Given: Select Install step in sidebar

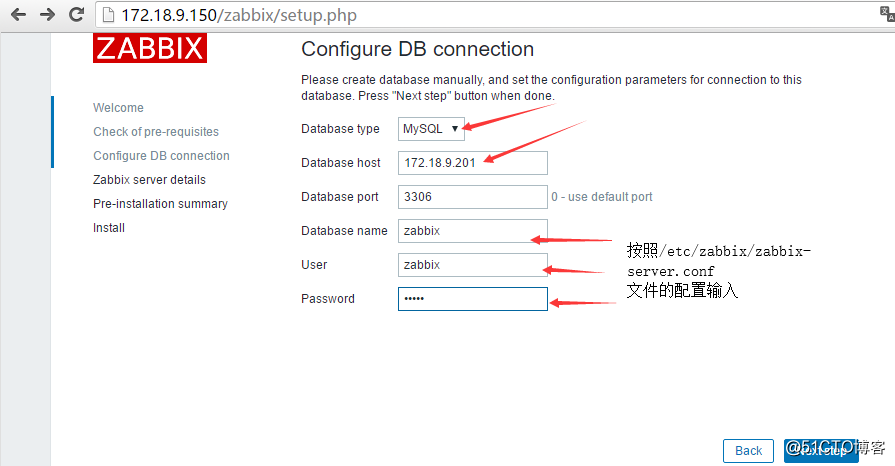Looking at the screenshot, I should tap(108, 228).
